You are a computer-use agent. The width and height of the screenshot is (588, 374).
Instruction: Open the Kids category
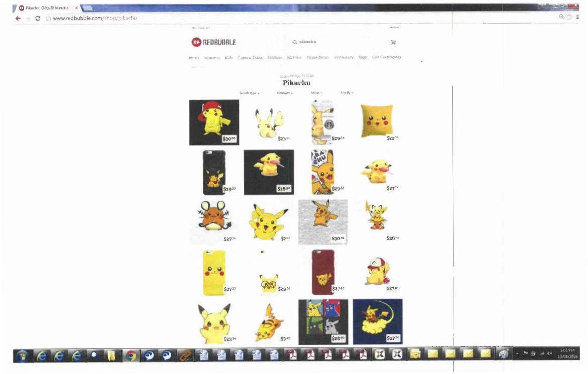click(x=229, y=58)
